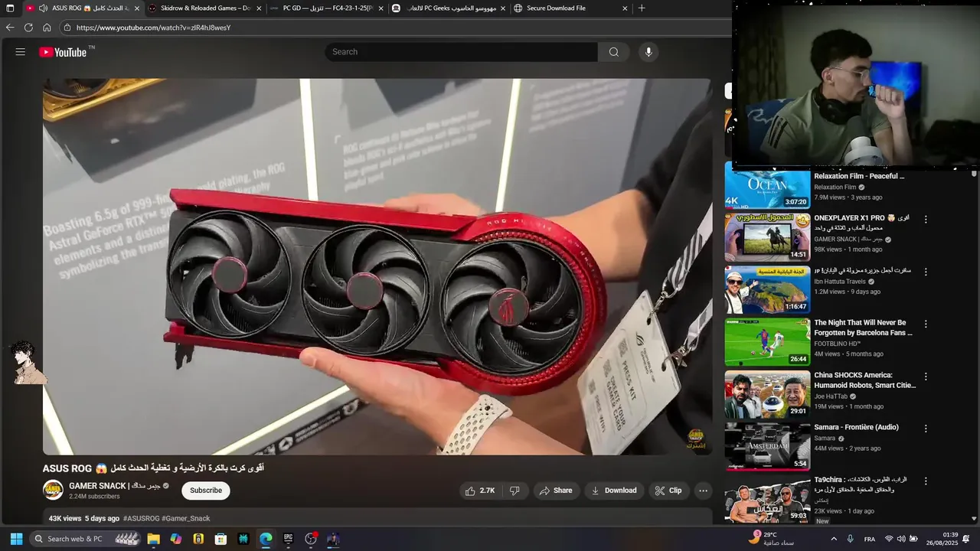The height and width of the screenshot is (551, 980).
Task: Open Microsoft Store from taskbar
Action: pos(220,539)
